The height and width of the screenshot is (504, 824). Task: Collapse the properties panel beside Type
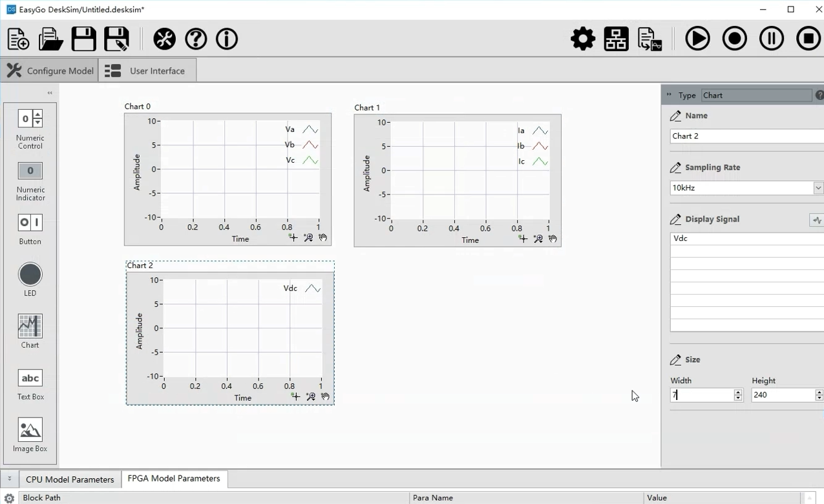[x=669, y=94]
